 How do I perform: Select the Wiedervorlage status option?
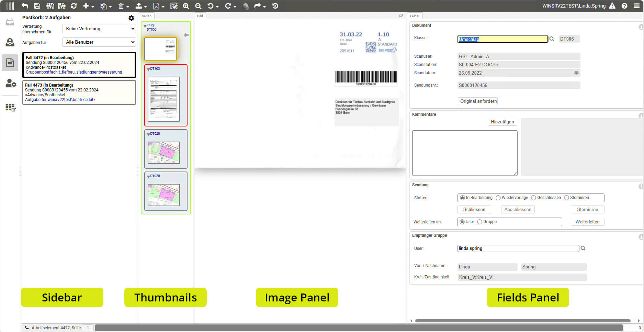[x=498, y=198]
